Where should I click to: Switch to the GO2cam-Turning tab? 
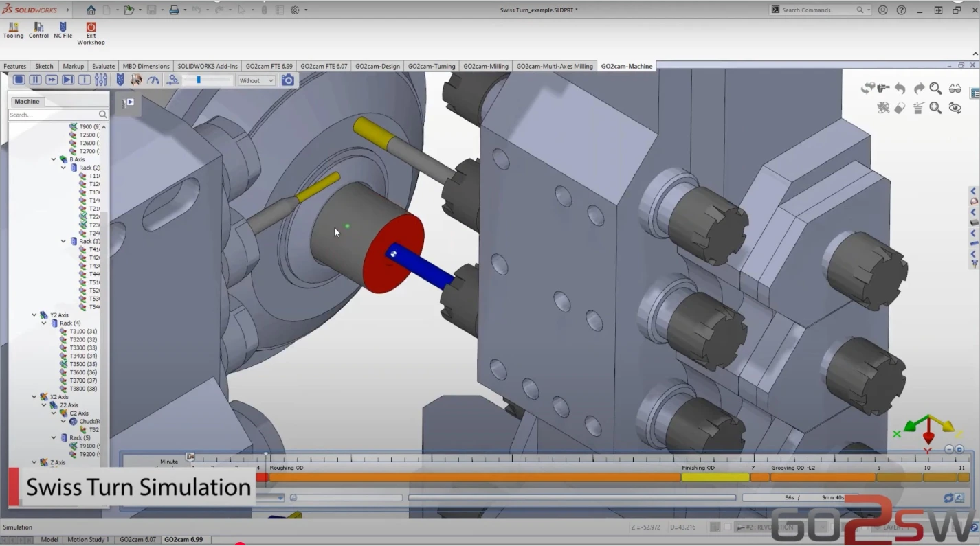[x=432, y=67]
